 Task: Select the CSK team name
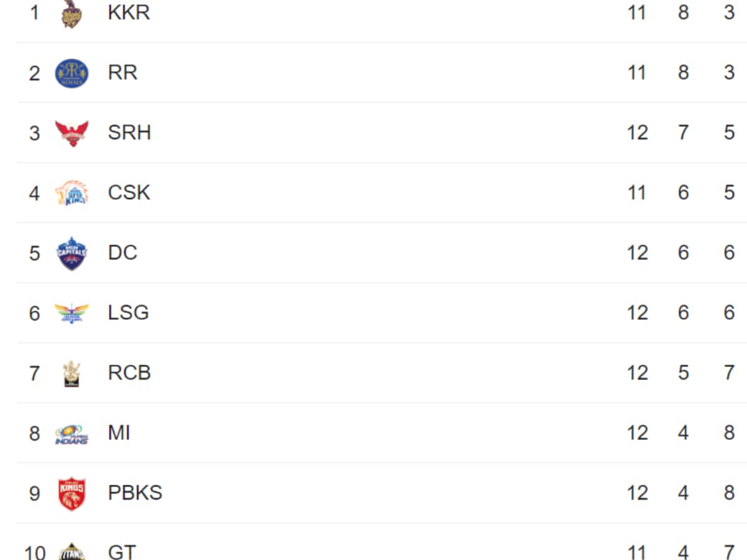[x=129, y=192]
